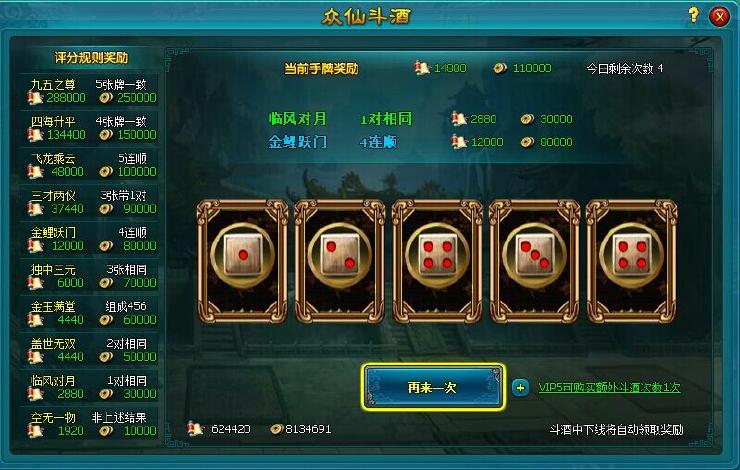Image resolution: width=740 pixels, height=470 pixels.
Task: Click the coin icon beside 8134691 balance
Action: point(277,429)
